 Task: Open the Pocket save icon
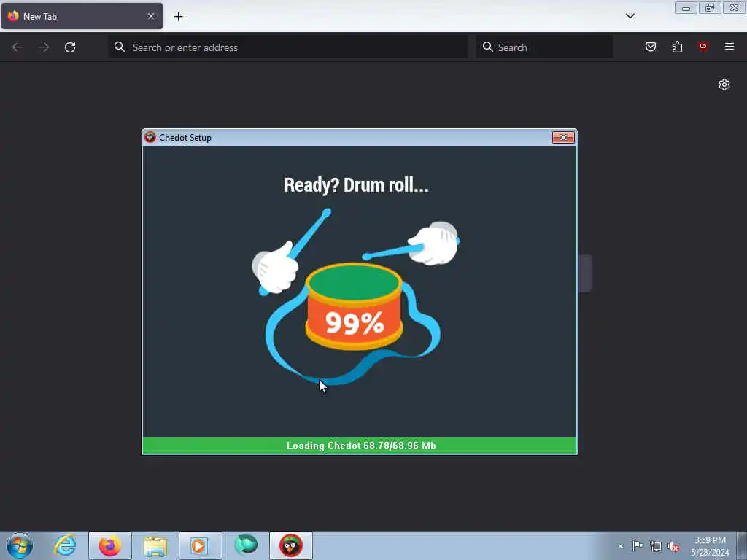tap(650, 47)
